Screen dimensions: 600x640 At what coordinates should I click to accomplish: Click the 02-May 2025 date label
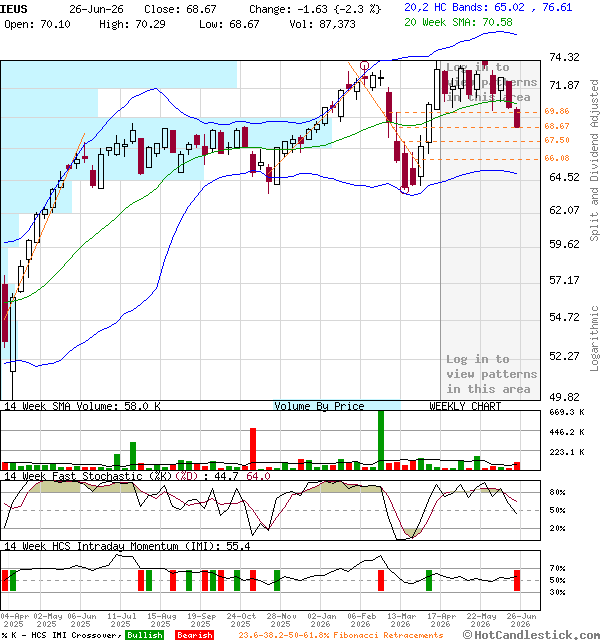[x=48, y=620]
